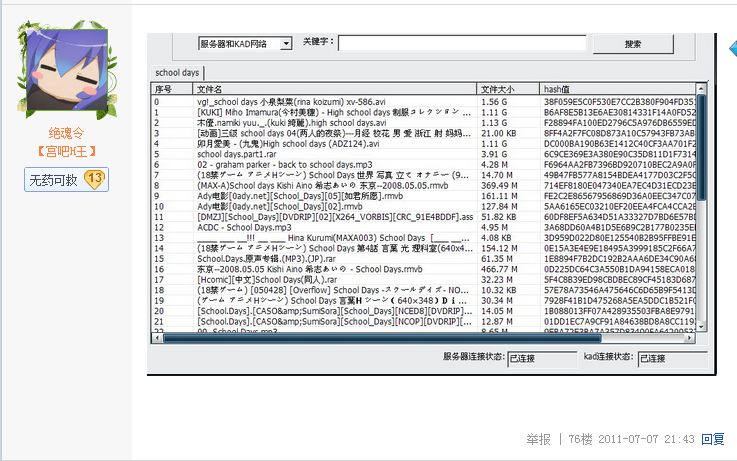Click the 回复 link
The width and height of the screenshot is (737, 461).
click(x=713, y=439)
